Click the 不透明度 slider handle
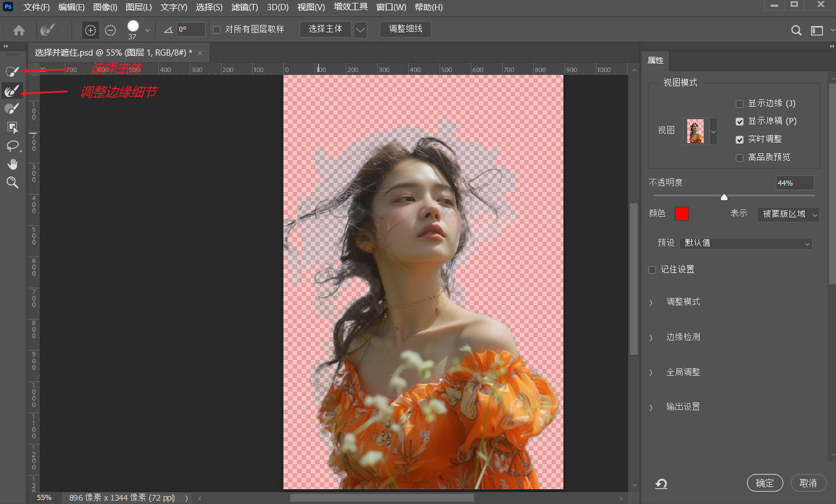Screen dimensions: 836x504 (x=724, y=197)
